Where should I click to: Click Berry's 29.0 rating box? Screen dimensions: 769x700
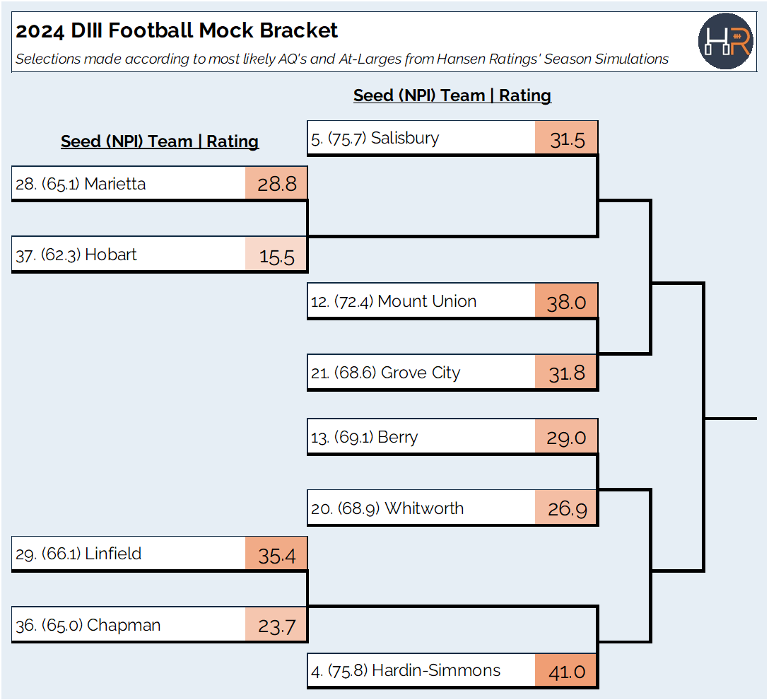coord(566,436)
